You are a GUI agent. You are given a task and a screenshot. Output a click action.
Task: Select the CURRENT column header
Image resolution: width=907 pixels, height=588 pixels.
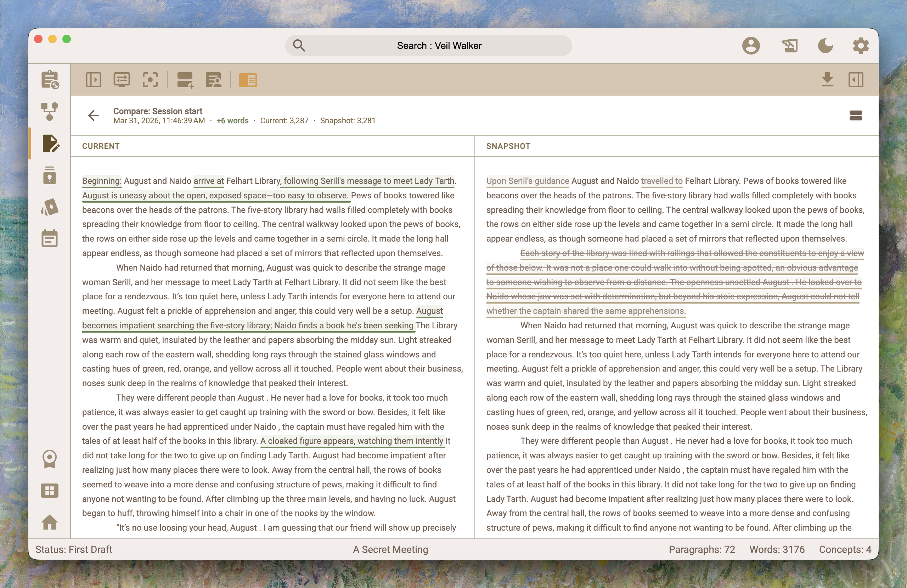[x=101, y=146]
